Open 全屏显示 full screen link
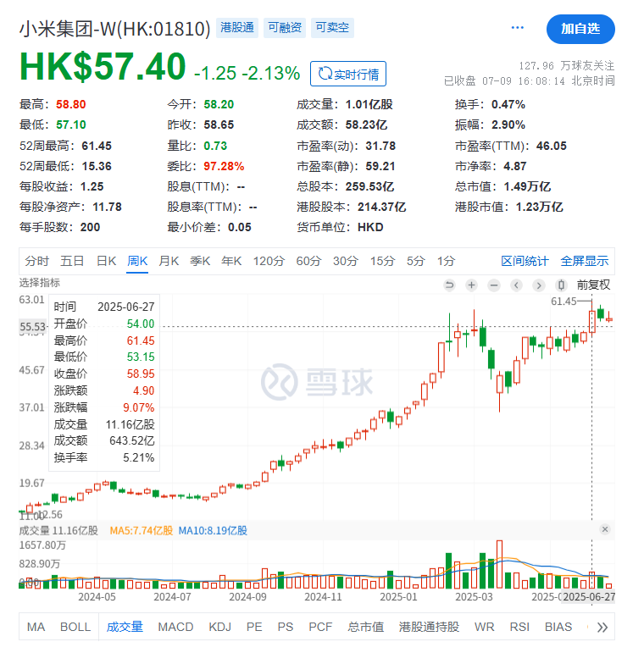This screenshot has height=653, width=644. pyautogui.click(x=585, y=261)
